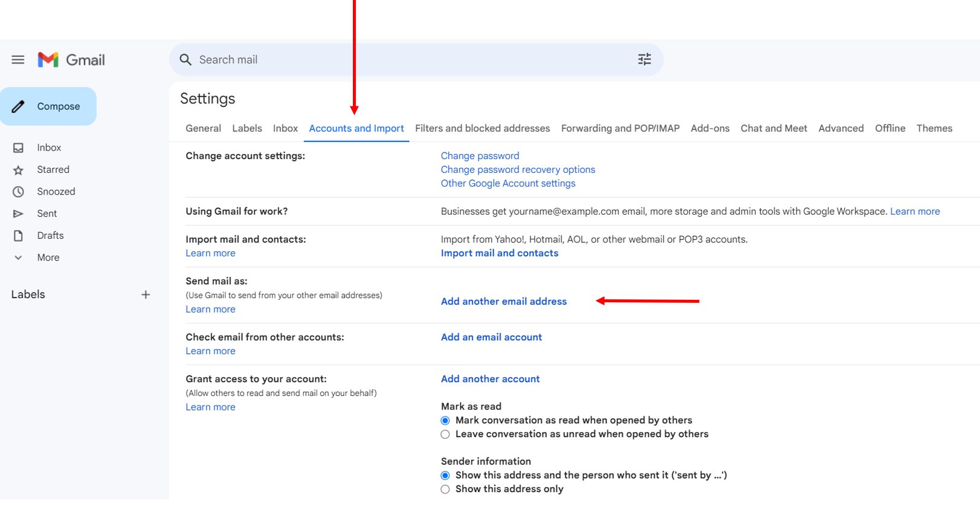
Task: Click the Inbox tray icon in sidebar
Action: tap(19, 147)
